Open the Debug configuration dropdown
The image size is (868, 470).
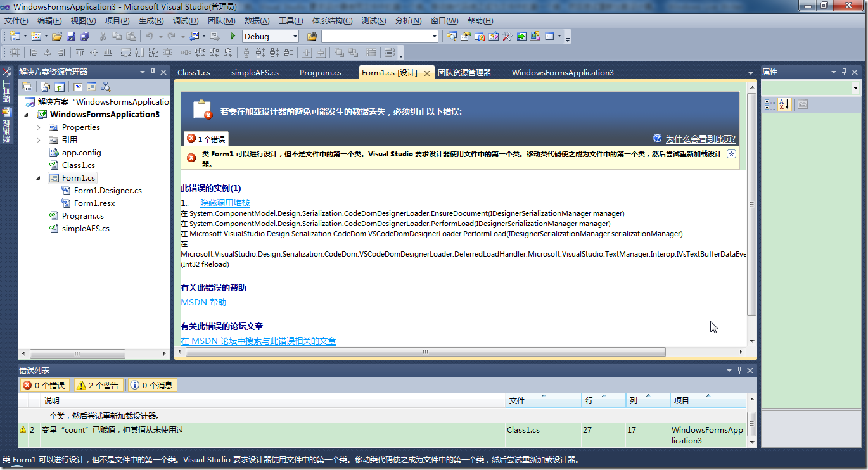point(295,37)
